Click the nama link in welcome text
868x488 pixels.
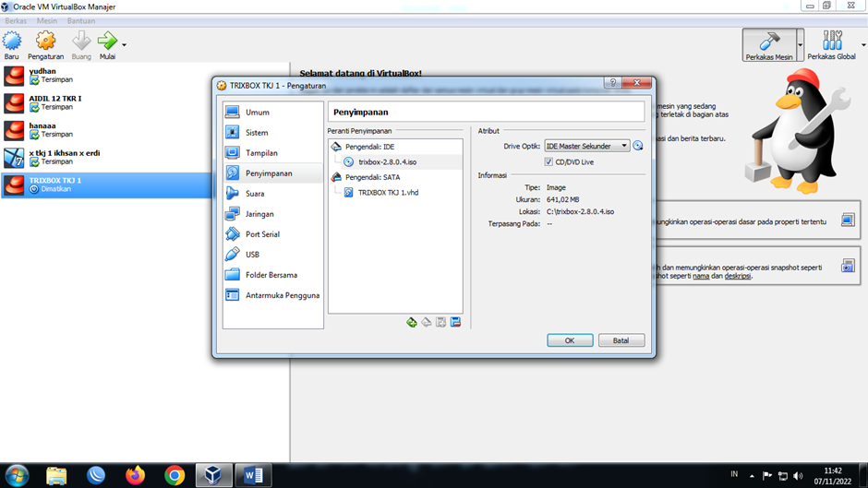[x=701, y=276]
